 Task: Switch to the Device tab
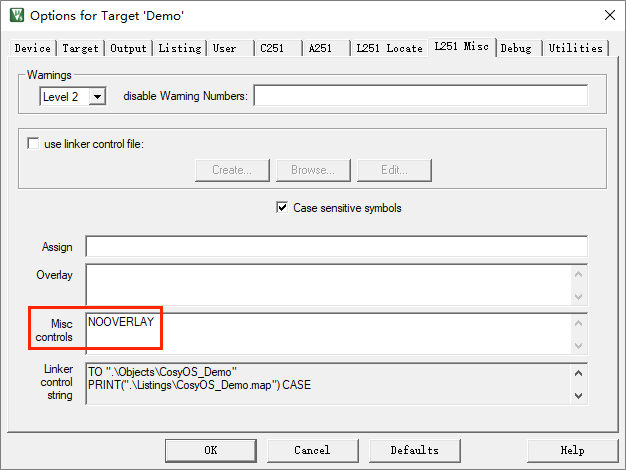[33, 48]
